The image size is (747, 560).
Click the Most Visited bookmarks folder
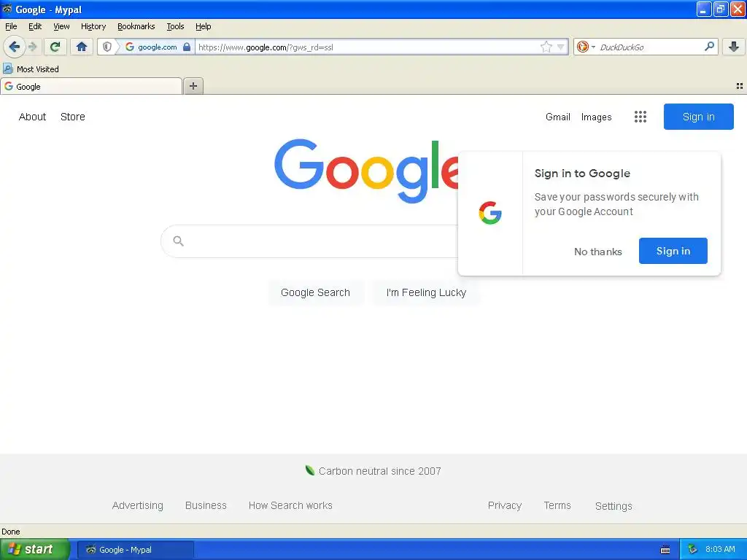pyautogui.click(x=31, y=69)
